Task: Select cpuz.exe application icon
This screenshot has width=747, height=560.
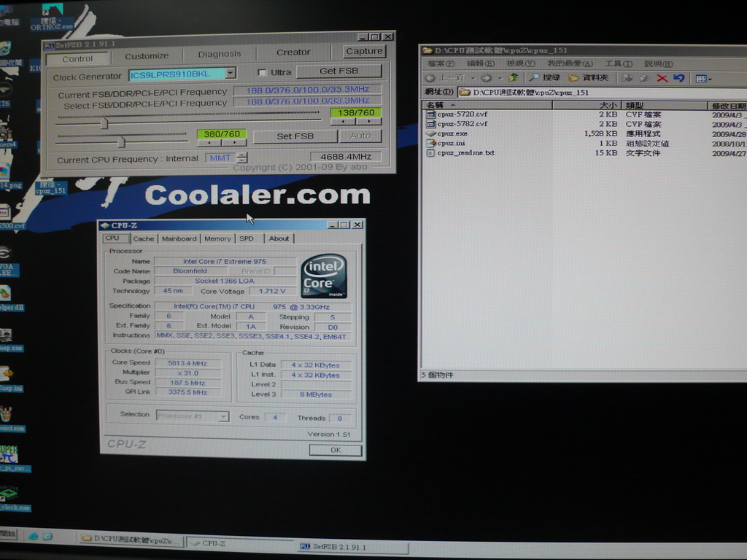Action: (x=430, y=133)
